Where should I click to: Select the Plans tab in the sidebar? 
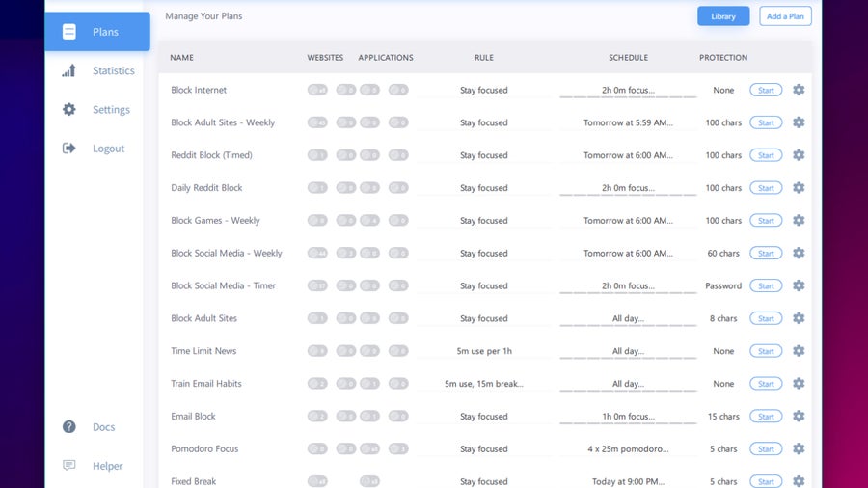(x=97, y=32)
